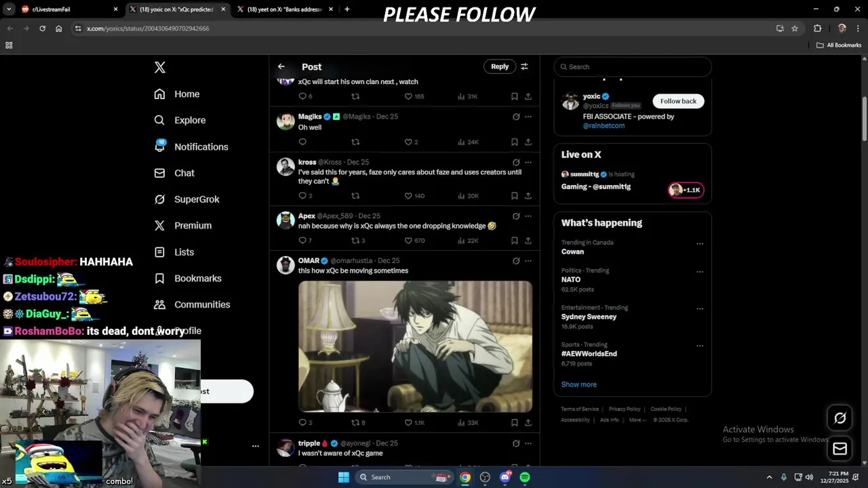Bookmark the kross reply
This screenshot has height=488, width=868.
pos(515,195)
